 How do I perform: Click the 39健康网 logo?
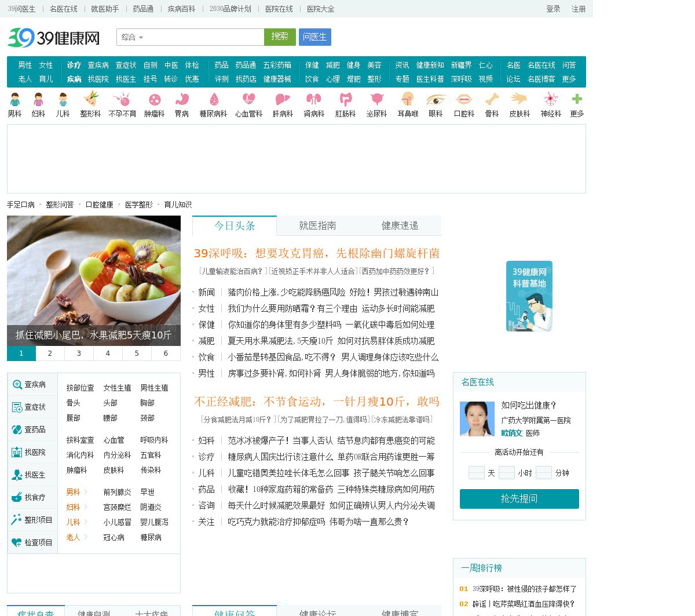pyautogui.click(x=53, y=38)
